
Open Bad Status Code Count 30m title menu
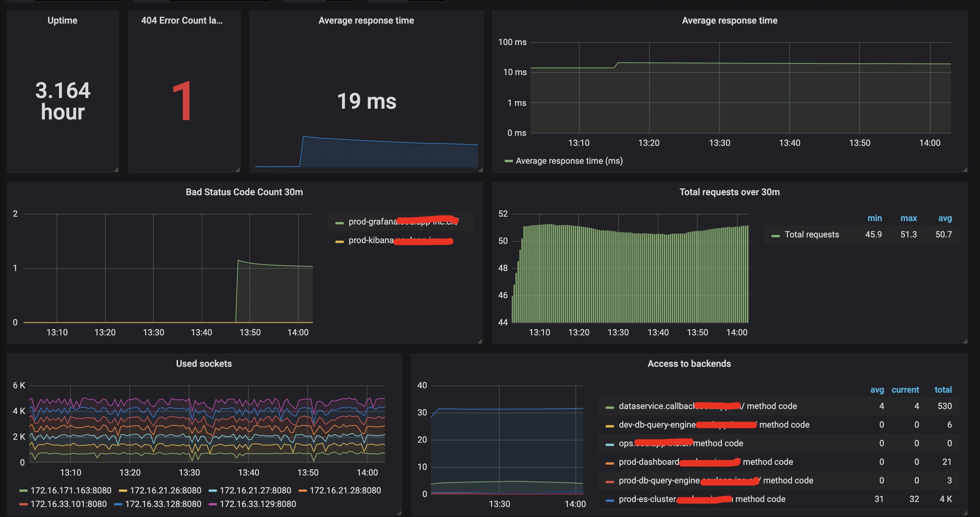point(244,192)
